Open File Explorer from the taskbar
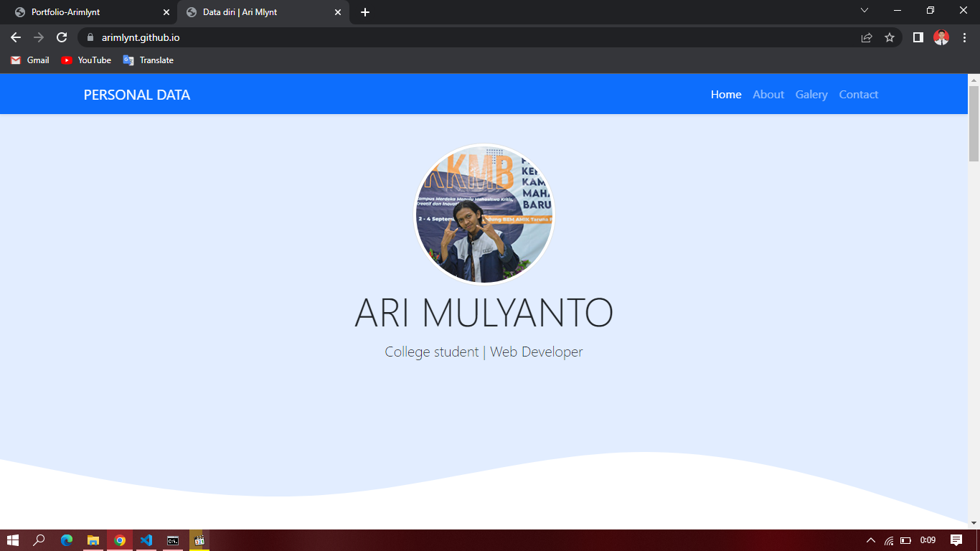980x551 pixels. click(x=93, y=540)
